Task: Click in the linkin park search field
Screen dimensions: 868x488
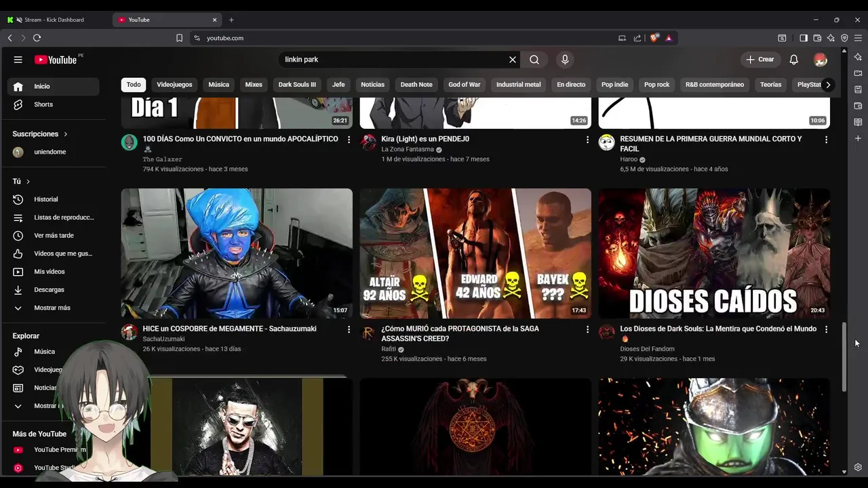Action: tap(393, 60)
